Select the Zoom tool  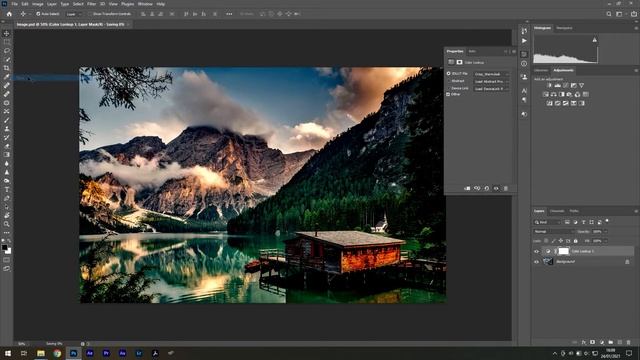pos(7,224)
